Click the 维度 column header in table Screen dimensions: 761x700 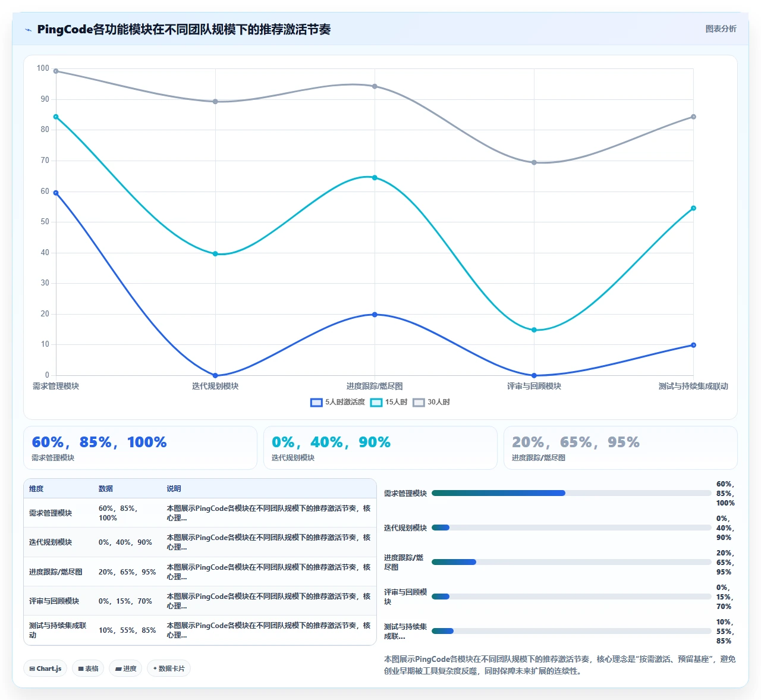pyautogui.click(x=36, y=489)
